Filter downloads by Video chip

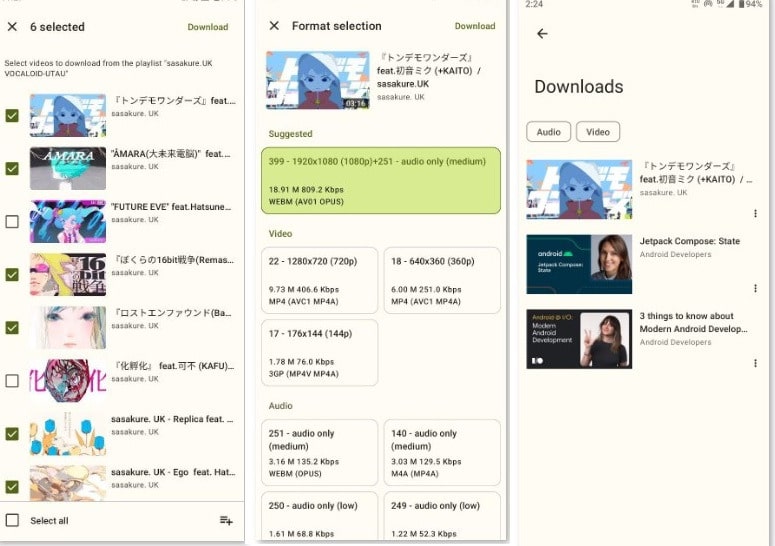pos(597,132)
